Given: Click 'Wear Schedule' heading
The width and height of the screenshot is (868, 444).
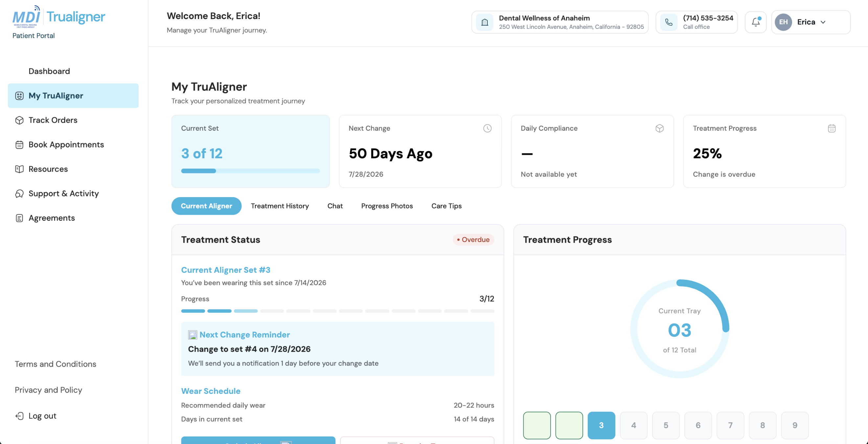Looking at the screenshot, I should (x=211, y=391).
